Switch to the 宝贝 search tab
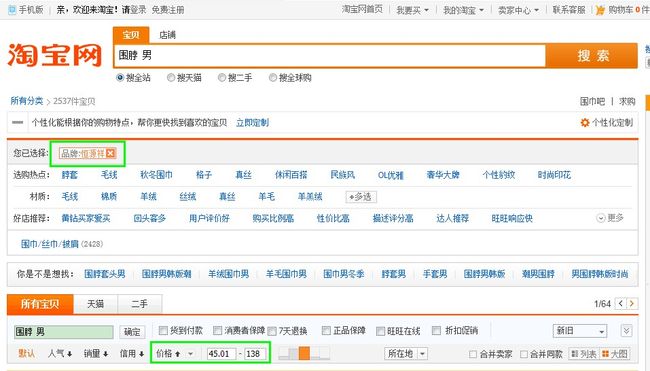The width and height of the screenshot is (650, 371). point(131,35)
